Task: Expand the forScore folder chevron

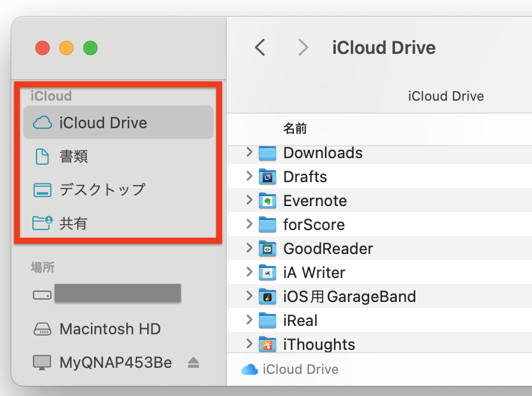Action: [x=250, y=224]
